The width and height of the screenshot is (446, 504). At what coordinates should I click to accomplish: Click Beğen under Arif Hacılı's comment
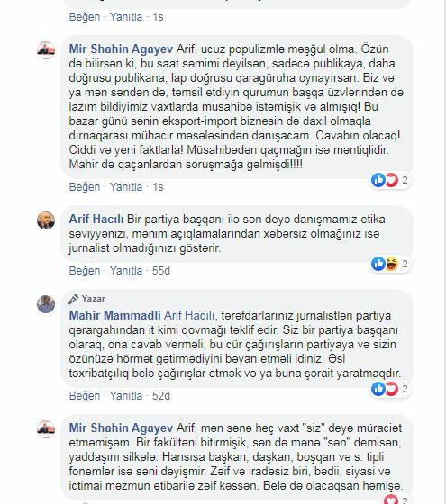(85, 271)
